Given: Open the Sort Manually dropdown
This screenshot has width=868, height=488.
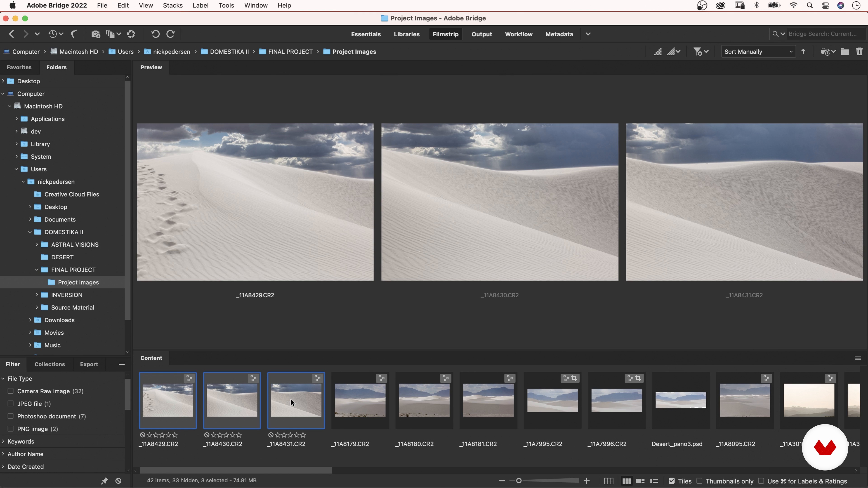Looking at the screenshot, I should click(x=758, y=52).
